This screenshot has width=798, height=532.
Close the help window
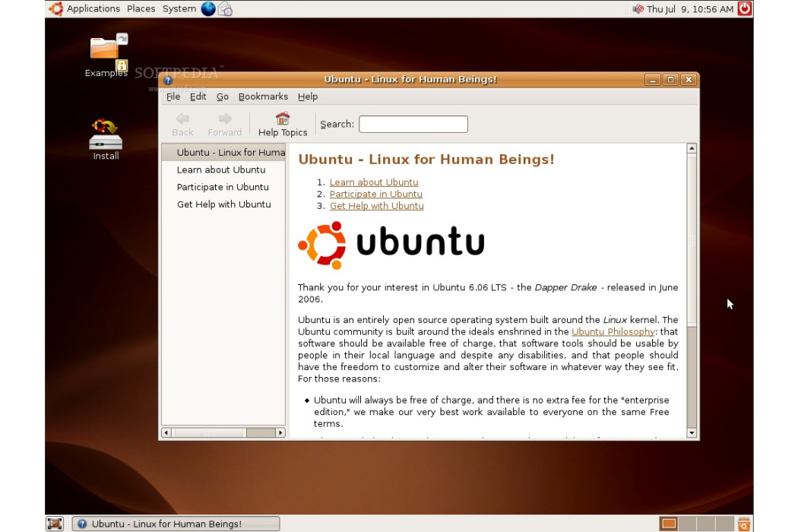[689, 80]
